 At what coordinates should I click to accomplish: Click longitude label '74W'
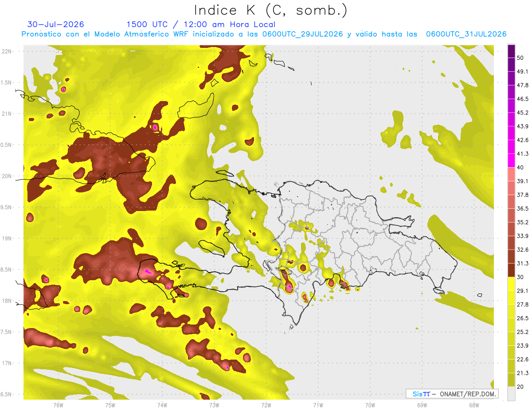(x=162, y=405)
